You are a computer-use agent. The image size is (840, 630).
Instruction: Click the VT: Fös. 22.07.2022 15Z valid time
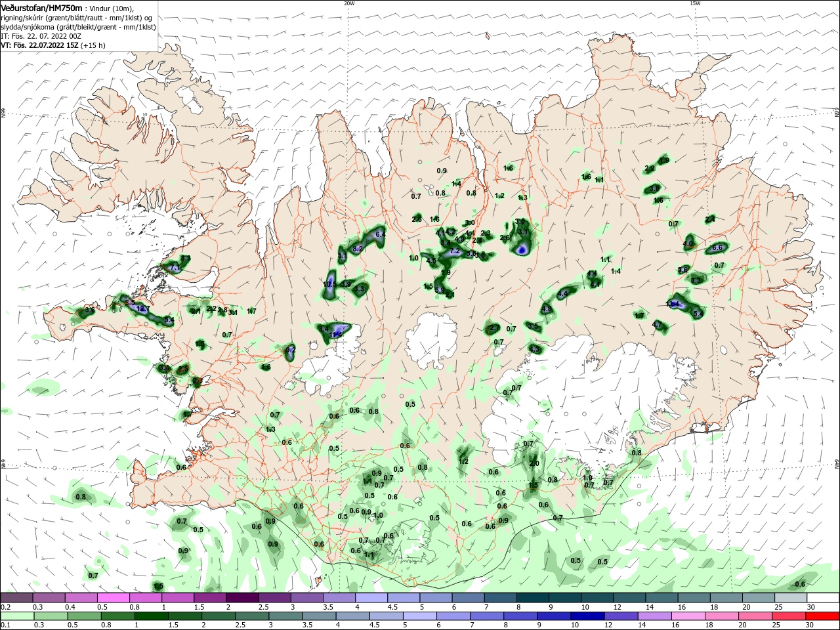pos(39,45)
